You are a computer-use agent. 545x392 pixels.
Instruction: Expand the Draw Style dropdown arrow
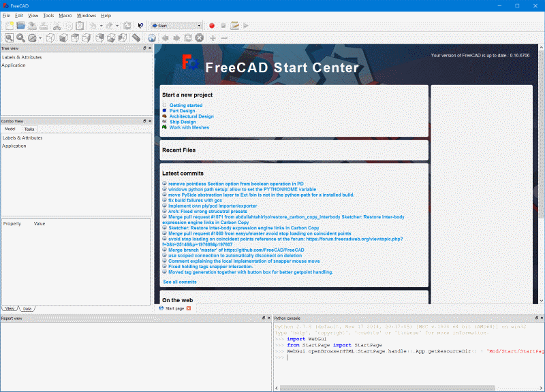tap(40, 38)
